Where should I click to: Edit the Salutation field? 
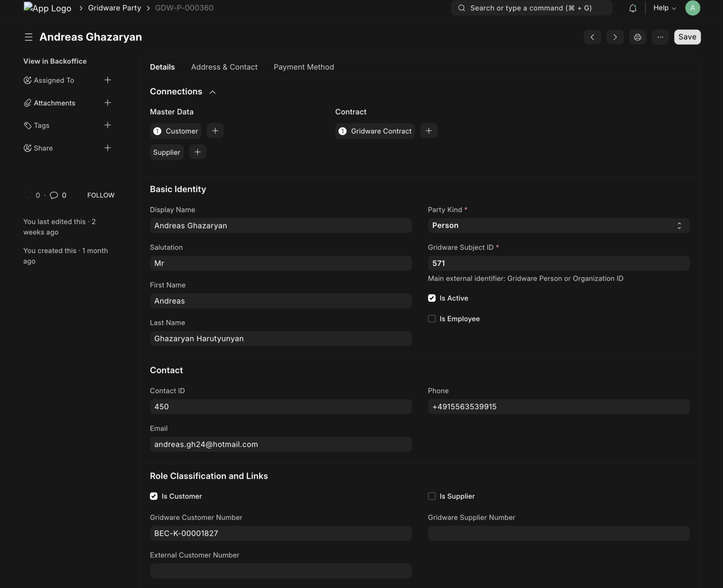[x=281, y=263]
